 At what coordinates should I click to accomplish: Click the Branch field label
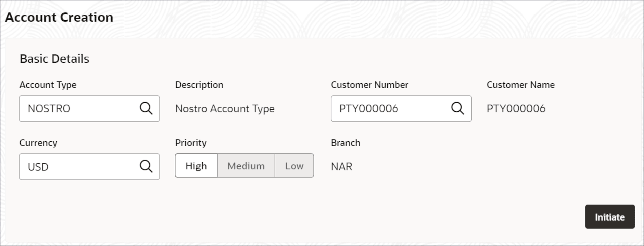(x=346, y=143)
